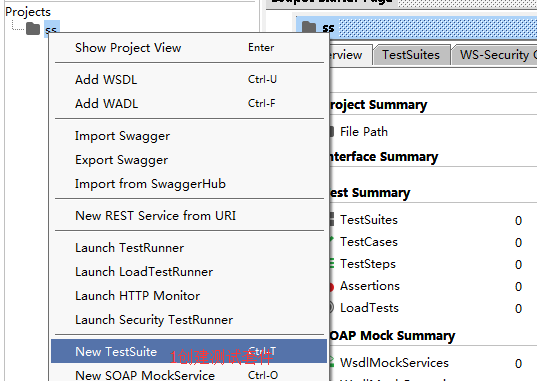Click the Projects root label
This screenshot has width=537, height=381.
coord(28,12)
